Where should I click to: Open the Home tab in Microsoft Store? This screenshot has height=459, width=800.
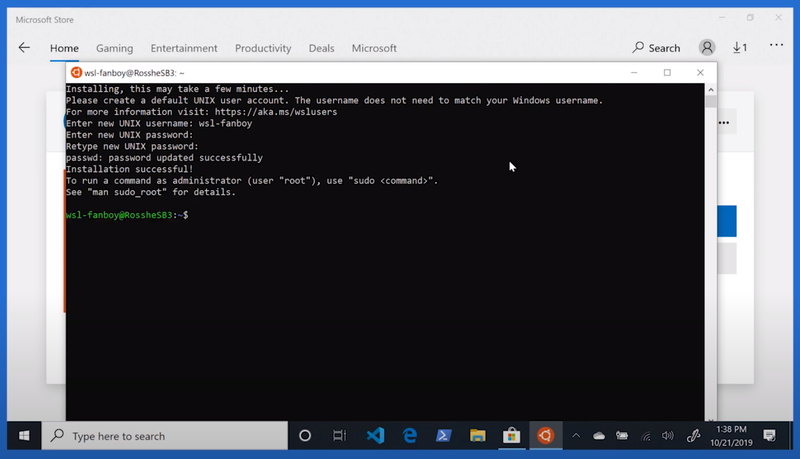tap(64, 48)
